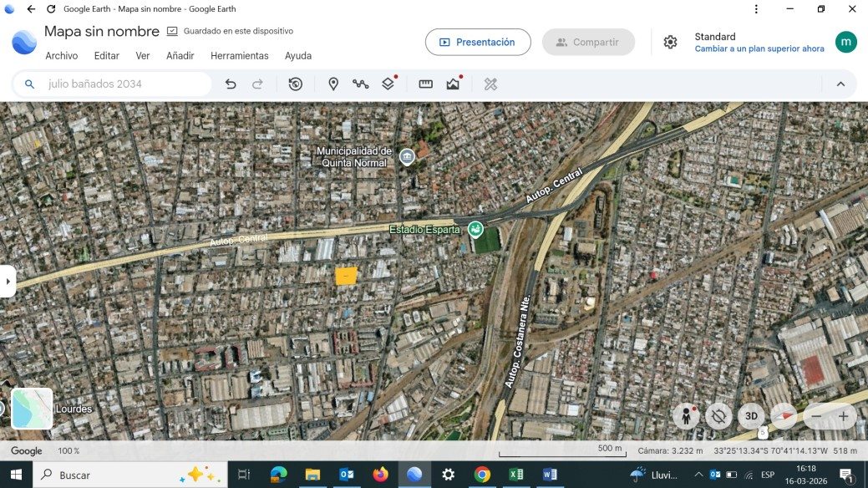The image size is (868, 488).
Task: Select the add placemark pin tool
Action: (333, 84)
